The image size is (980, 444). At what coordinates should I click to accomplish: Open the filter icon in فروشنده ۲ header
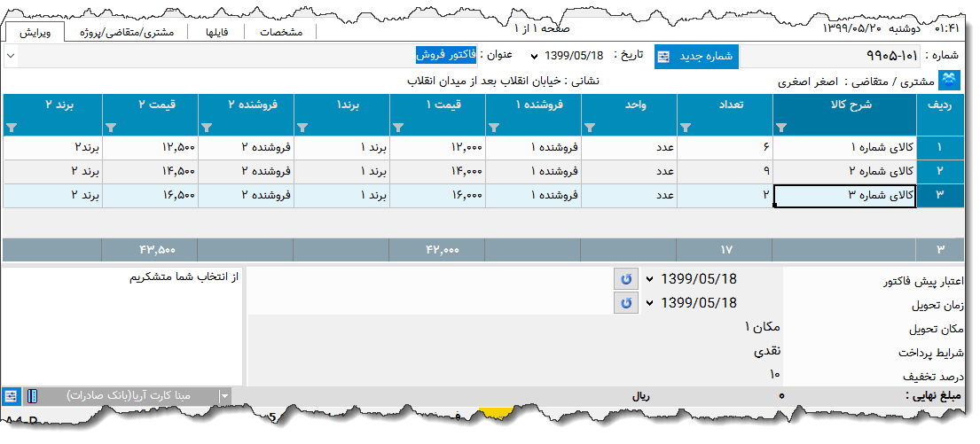coord(207,128)
